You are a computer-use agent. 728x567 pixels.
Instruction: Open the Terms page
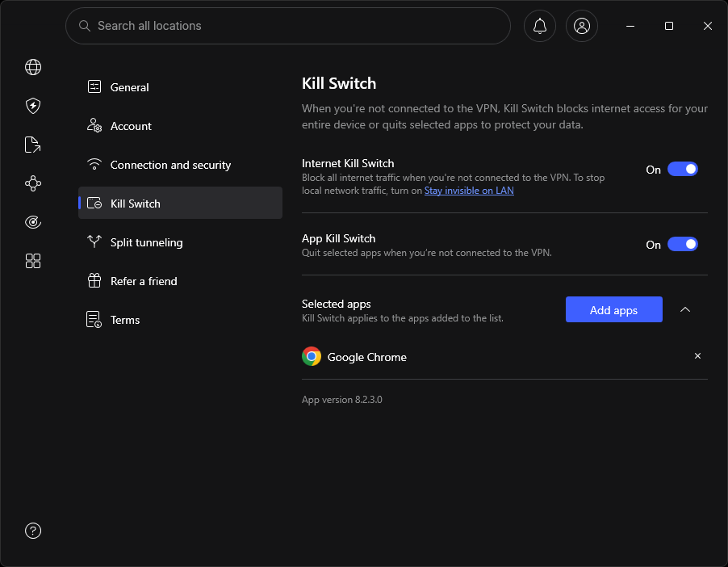coord(180,320)
